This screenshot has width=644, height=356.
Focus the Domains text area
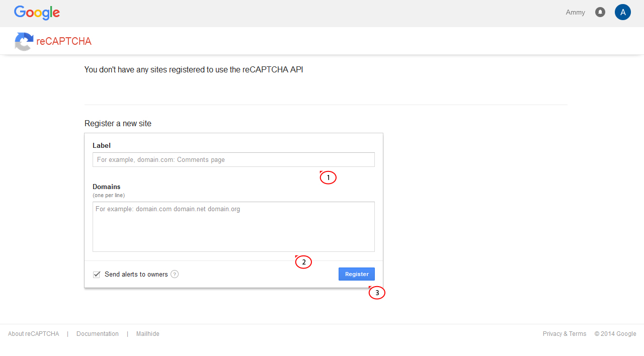point(233,227)
